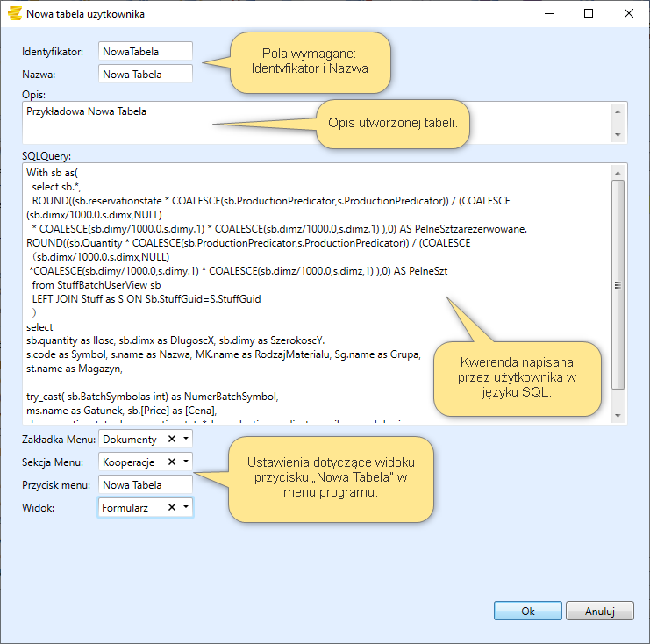Clear the Sekcja Menu value Kooperacje
Image resolution: width=650 pixels, height=644 pixels.
pyautogui.click(x=172, y=462)
